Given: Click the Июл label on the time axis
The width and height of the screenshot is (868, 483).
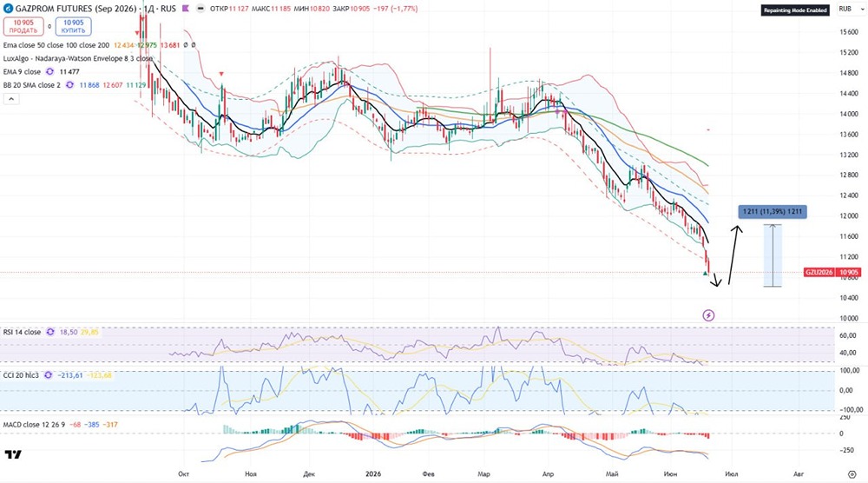Looking at the screenshot, I should tap(731, 474).
